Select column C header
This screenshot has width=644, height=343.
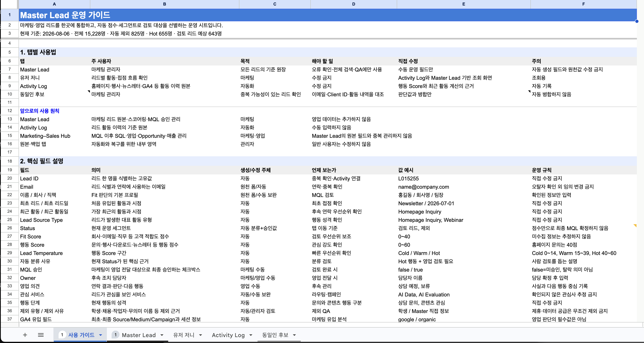[275, 4]
